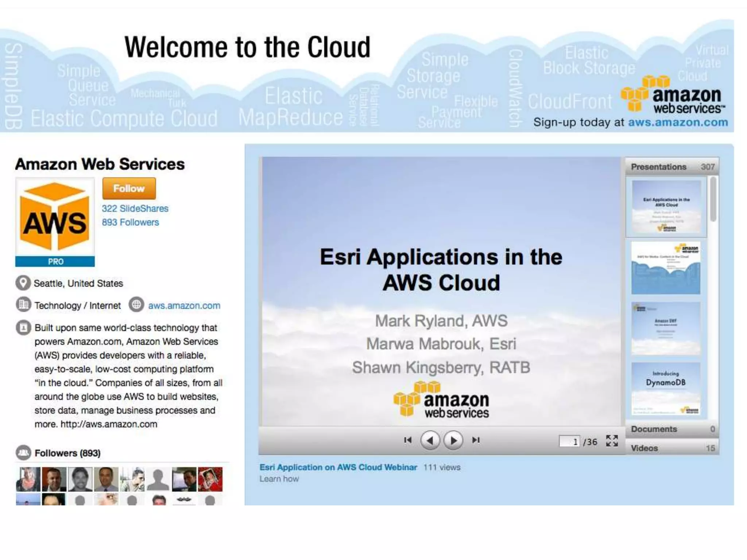Open the 322 SlideShares link
Screen dimensions: 747x560
tap(135, 209)
